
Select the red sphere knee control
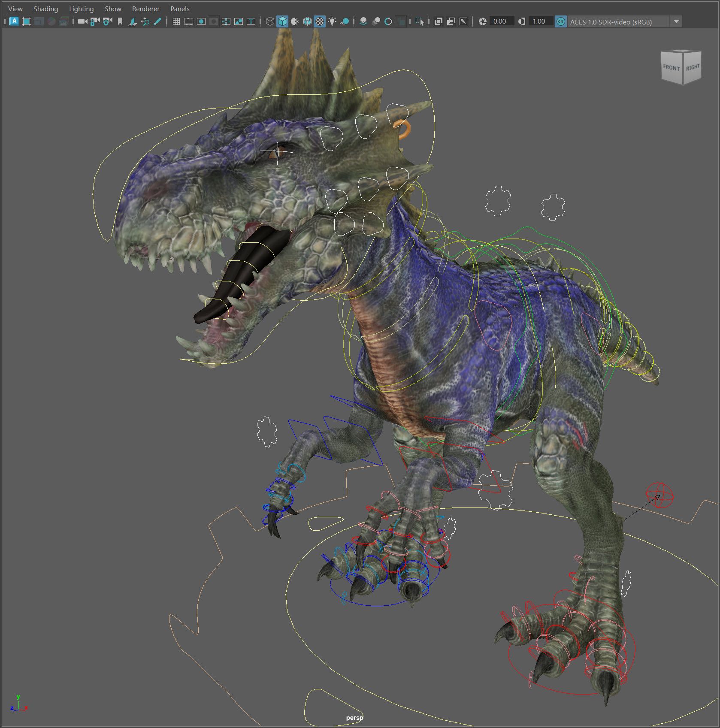(x=660, y=495)
